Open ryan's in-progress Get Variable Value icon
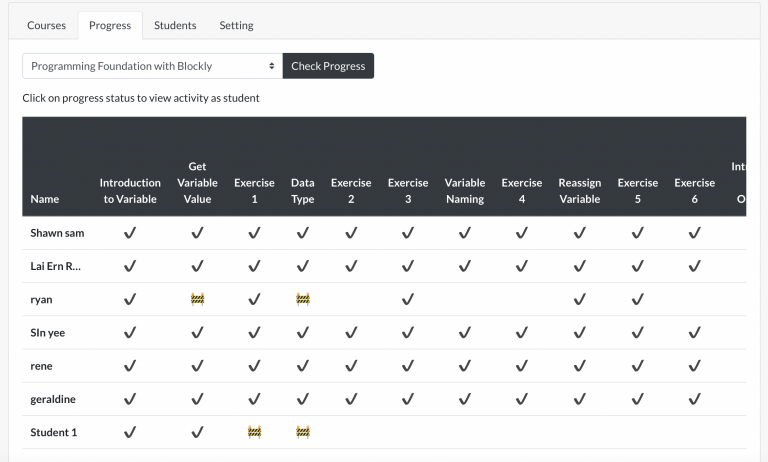 [197, 299]
